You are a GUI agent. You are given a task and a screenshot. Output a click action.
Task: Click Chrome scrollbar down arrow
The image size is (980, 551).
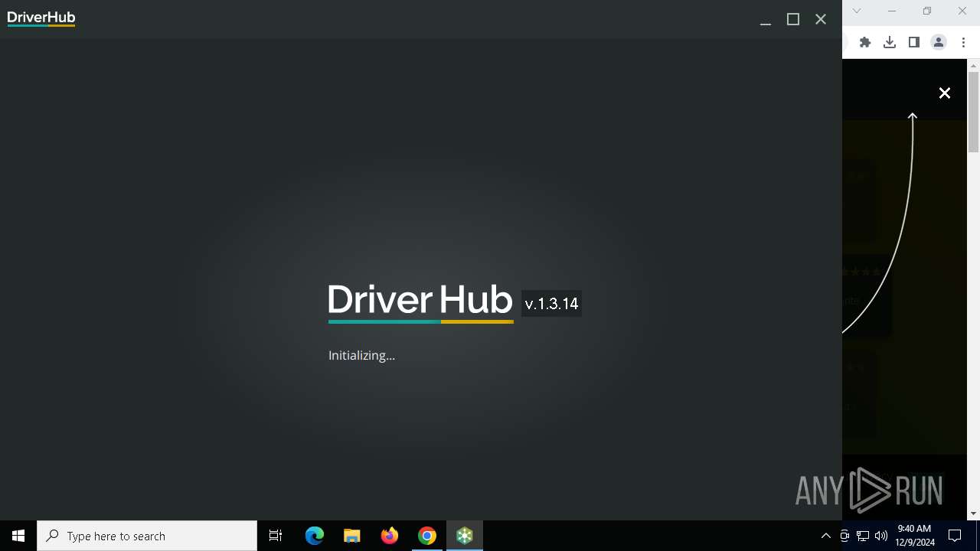pos(974,514)
